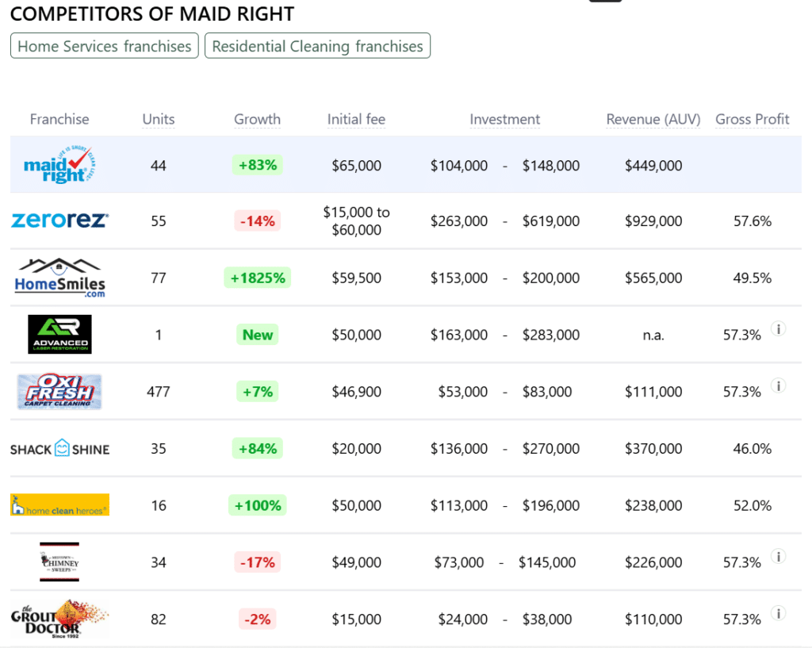Select the $20,000 initial fee cell
This screenshot has height=648, width=812.
point(356,449)
